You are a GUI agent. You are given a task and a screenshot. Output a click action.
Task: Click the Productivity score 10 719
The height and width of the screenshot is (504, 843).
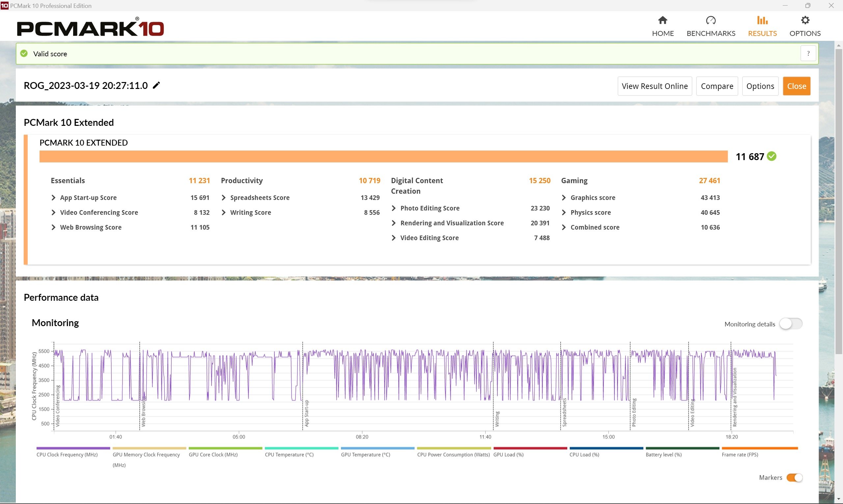coord(370,181)
